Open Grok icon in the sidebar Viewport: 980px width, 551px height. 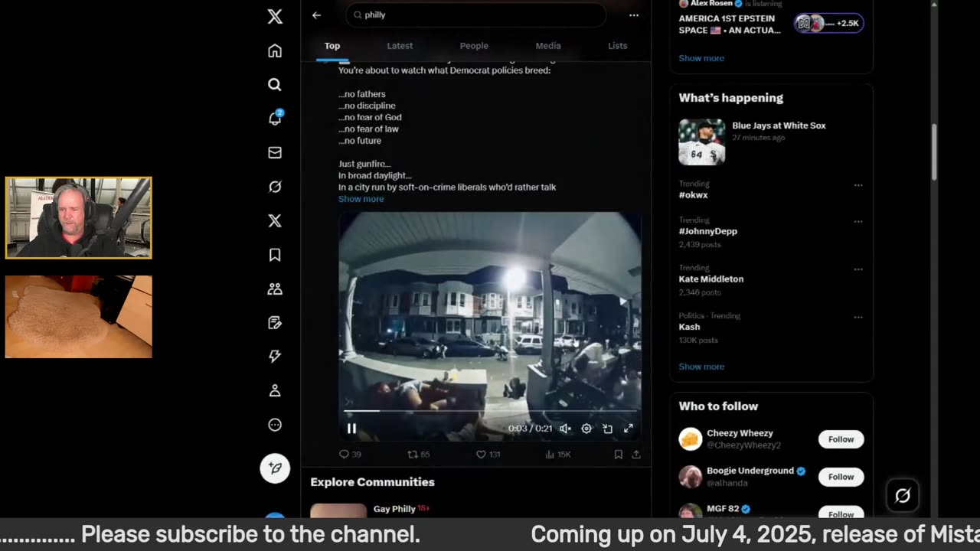coord(275,187)
